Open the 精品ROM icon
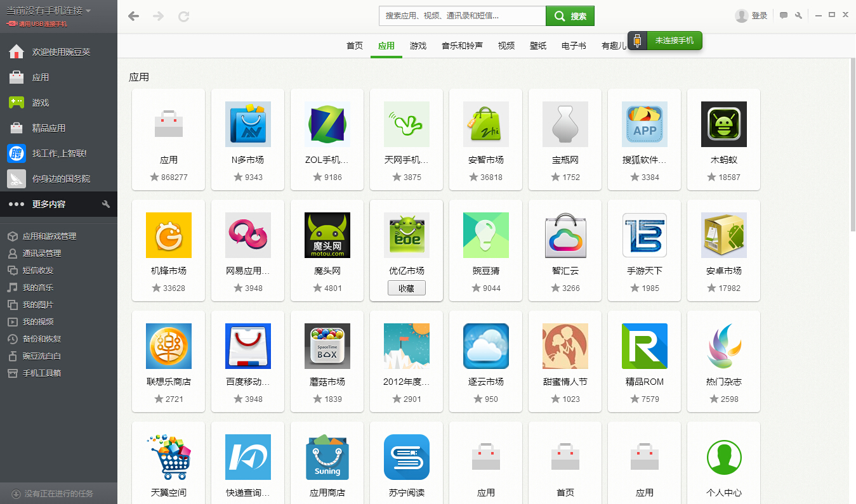The width and height of the screenshot is (856, 504). click(644, 346)
